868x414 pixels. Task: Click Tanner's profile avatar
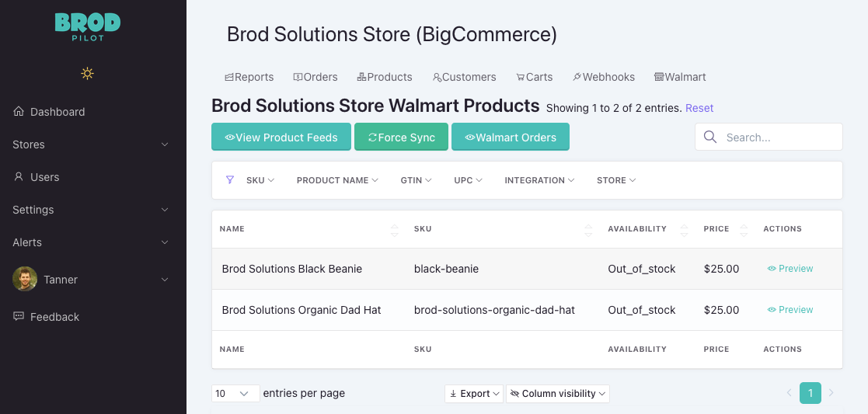pos(25,280)
